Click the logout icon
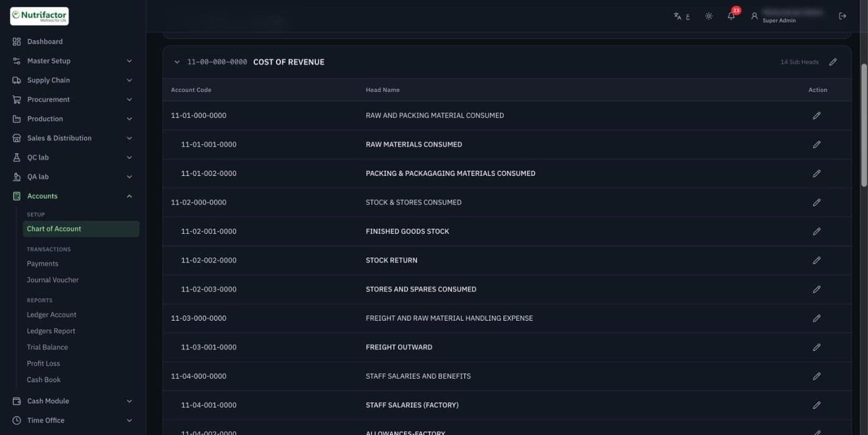 (x=843, y=16)
